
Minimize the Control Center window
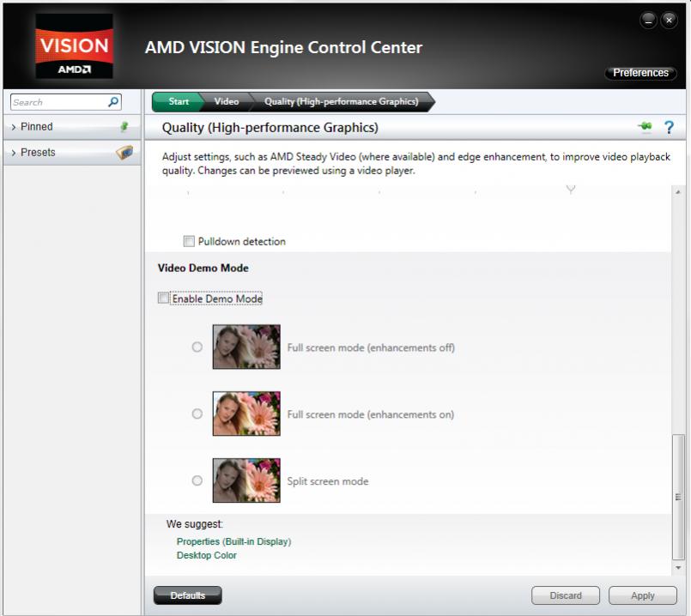tap(650, 21)
